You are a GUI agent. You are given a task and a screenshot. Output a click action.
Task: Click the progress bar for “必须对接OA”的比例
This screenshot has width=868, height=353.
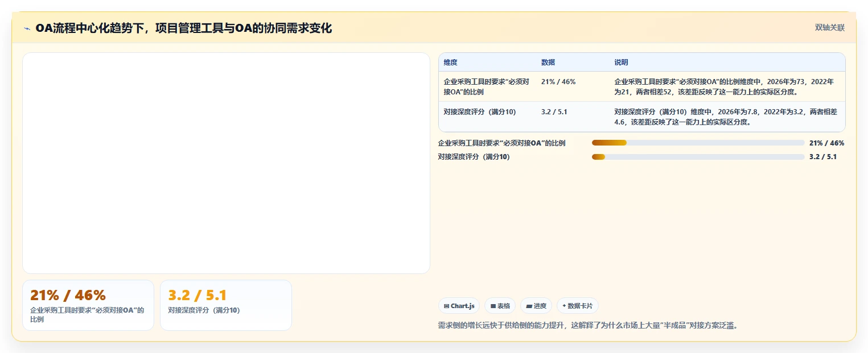(x=698, y=143)
